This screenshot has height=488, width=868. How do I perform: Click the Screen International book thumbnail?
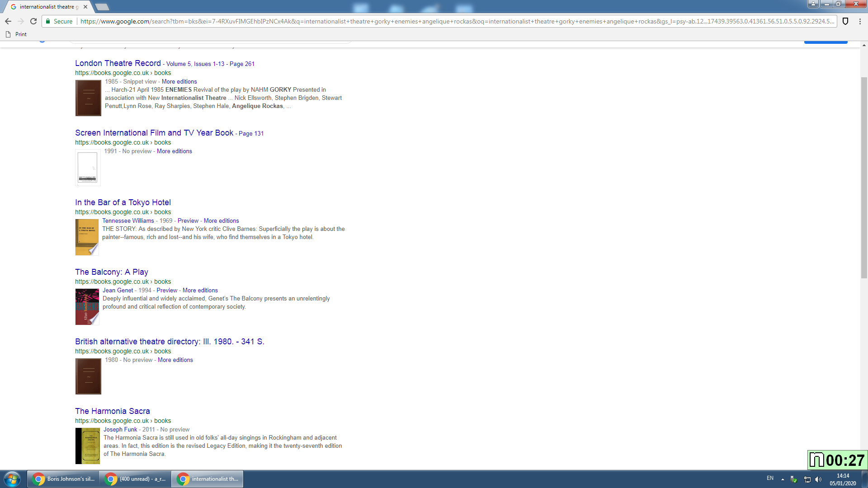point(88,168)
